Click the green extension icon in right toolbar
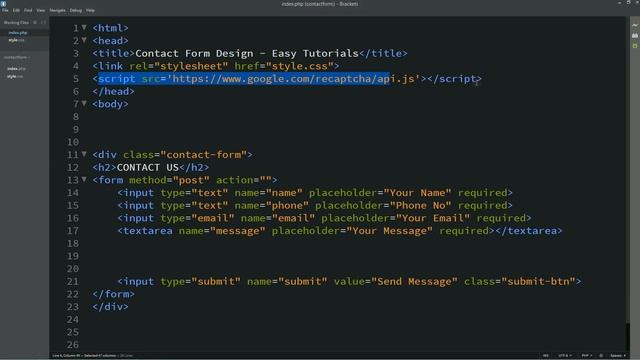This screenshot has height=360, width=640. tap(635, 46)
